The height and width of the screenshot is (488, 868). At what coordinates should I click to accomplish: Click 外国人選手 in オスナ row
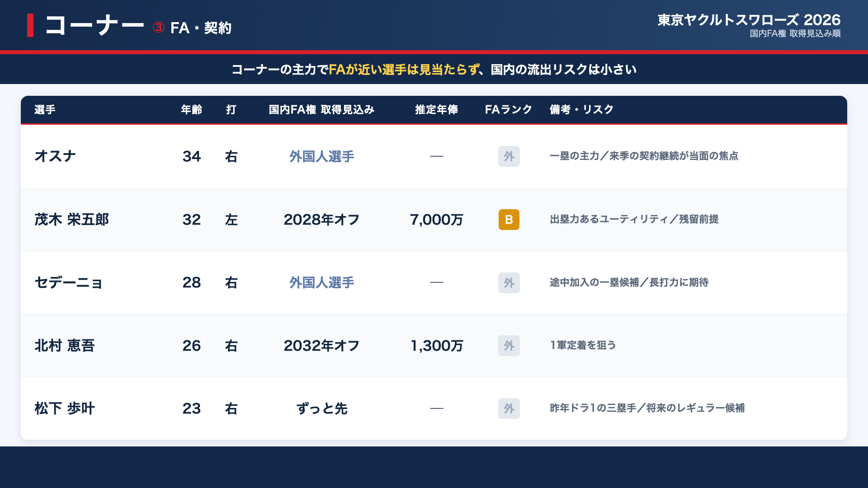coord(321,156)
